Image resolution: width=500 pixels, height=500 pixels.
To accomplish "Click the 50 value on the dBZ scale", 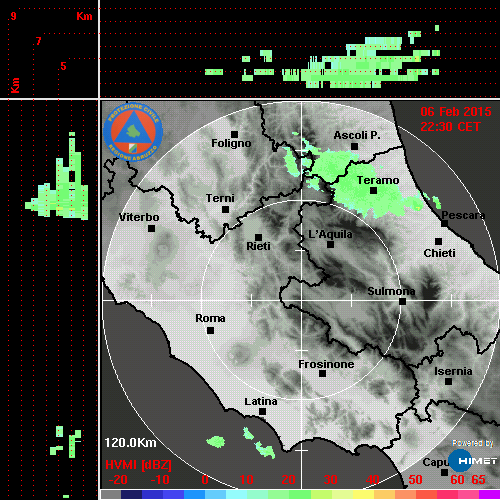I will pyautogui.click(x=415, y=480).
